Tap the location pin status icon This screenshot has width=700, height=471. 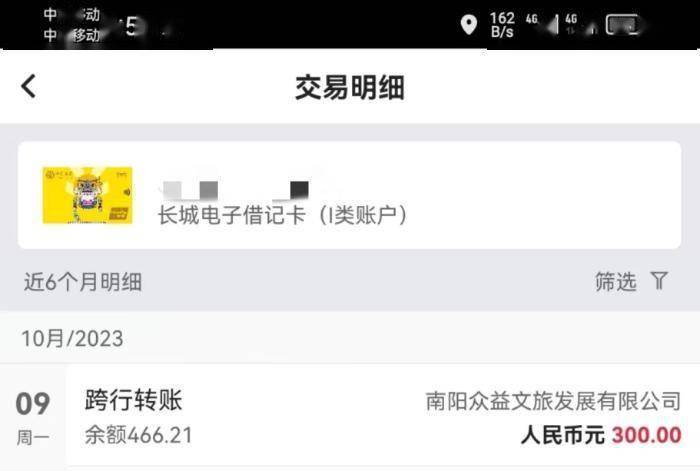coord(469,25)
